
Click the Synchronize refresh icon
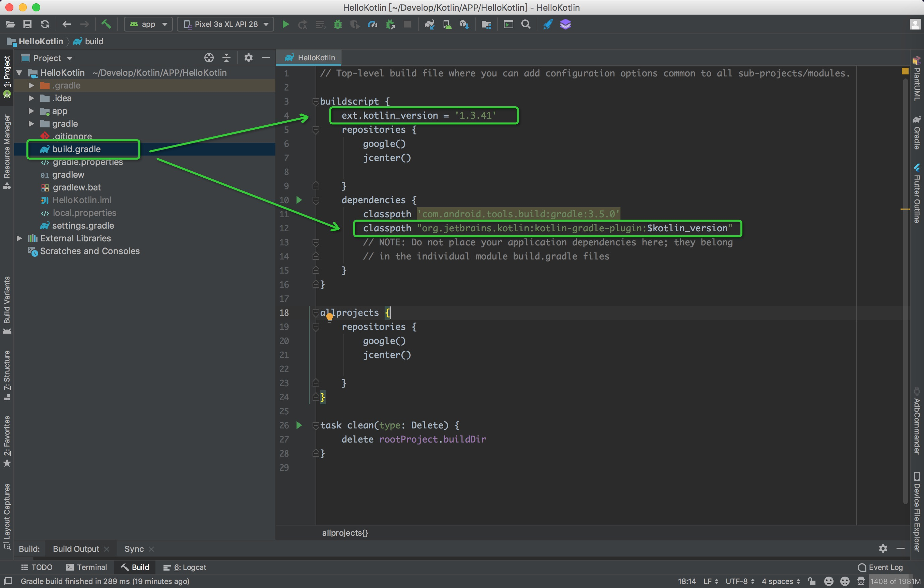(45, 24)
